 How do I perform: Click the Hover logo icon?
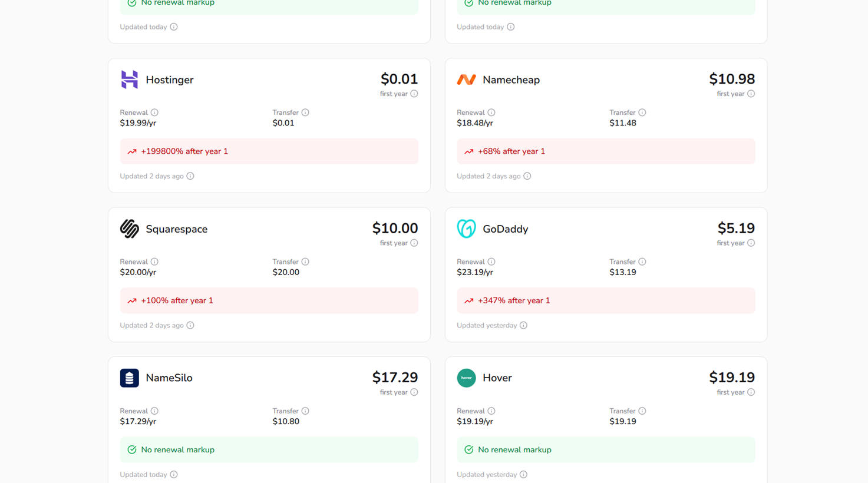(466, 378)
